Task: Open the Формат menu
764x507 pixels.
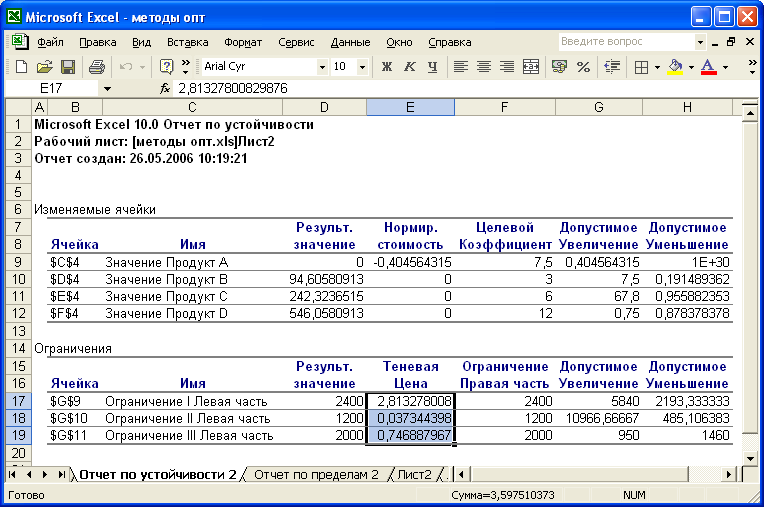Action: pos(243,42)
